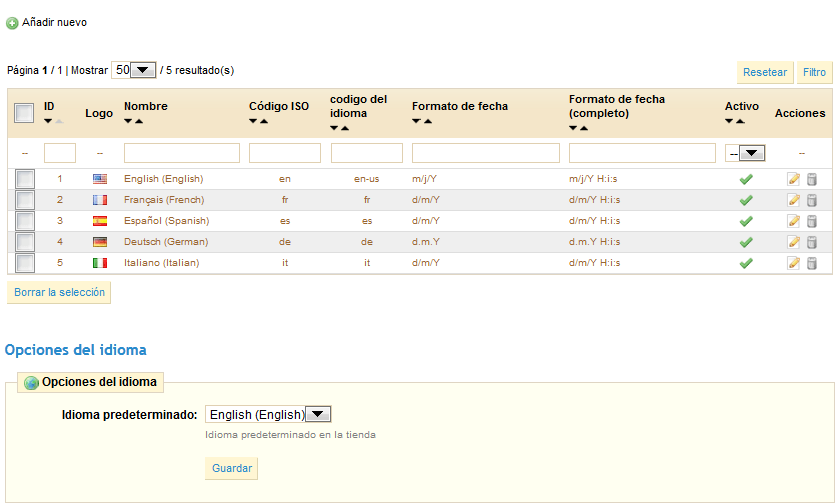The height and width of the screenshot is (504, 838).
Task: Click the French flag logo
Action: [100, 200]
